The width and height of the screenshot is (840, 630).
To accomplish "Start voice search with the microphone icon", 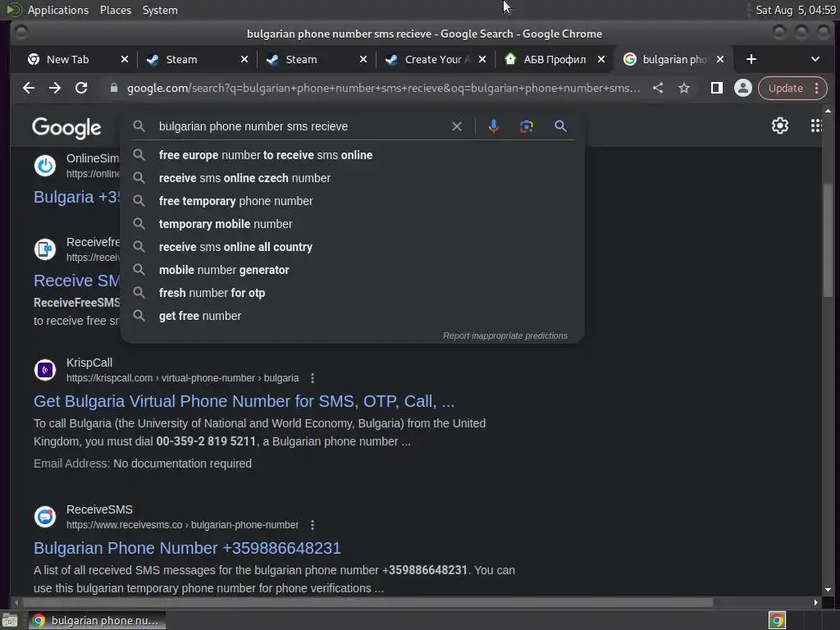I will 494,126.
